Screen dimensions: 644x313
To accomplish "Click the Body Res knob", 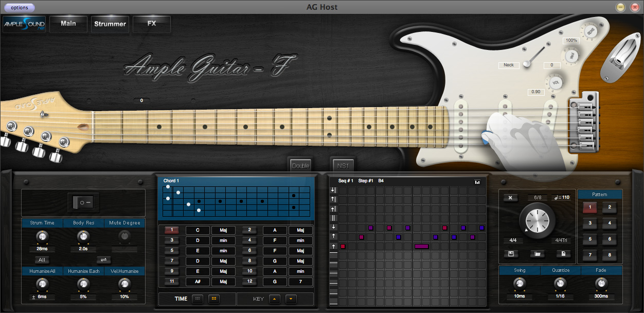I will (x=82, y=236).
